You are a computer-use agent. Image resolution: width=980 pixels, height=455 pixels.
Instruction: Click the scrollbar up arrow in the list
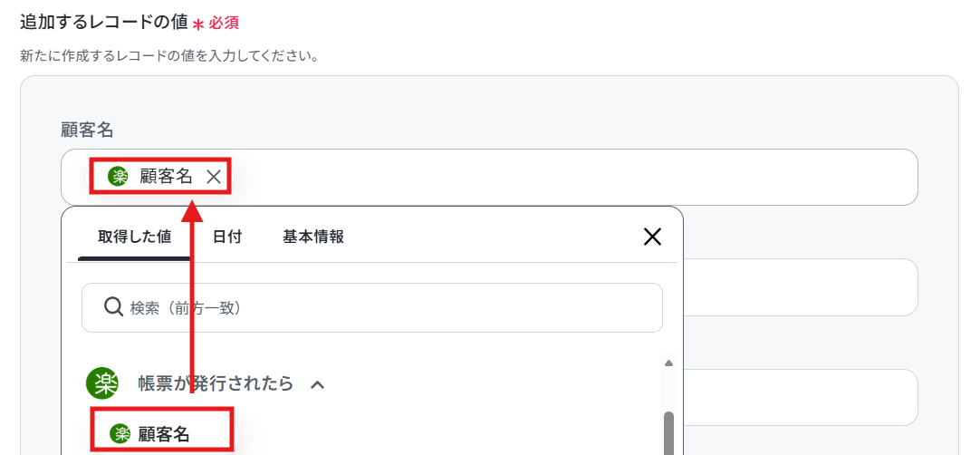pos(668,363)
